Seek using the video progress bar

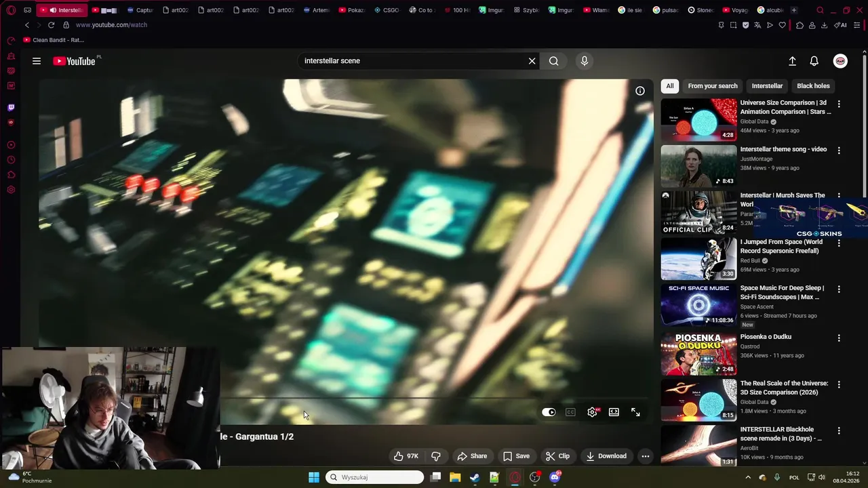(x=434, y=399)
